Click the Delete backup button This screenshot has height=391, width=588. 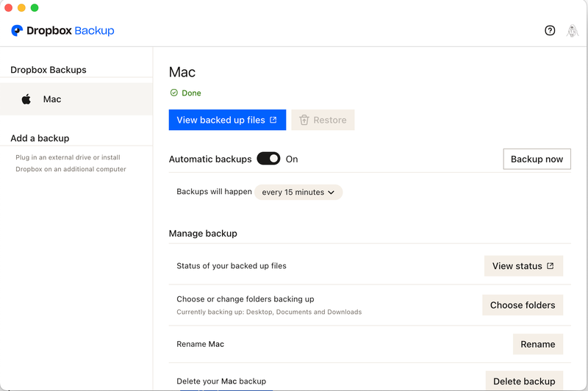523,381
